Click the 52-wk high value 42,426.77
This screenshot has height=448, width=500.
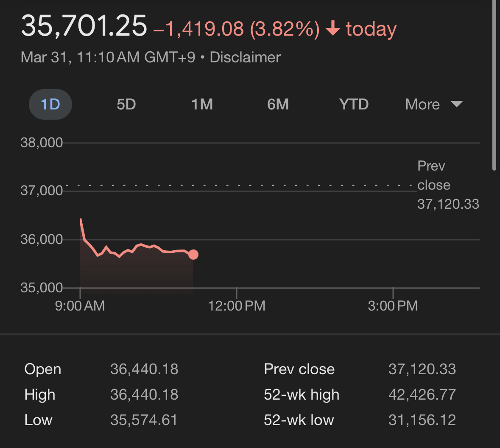point(422,395)
